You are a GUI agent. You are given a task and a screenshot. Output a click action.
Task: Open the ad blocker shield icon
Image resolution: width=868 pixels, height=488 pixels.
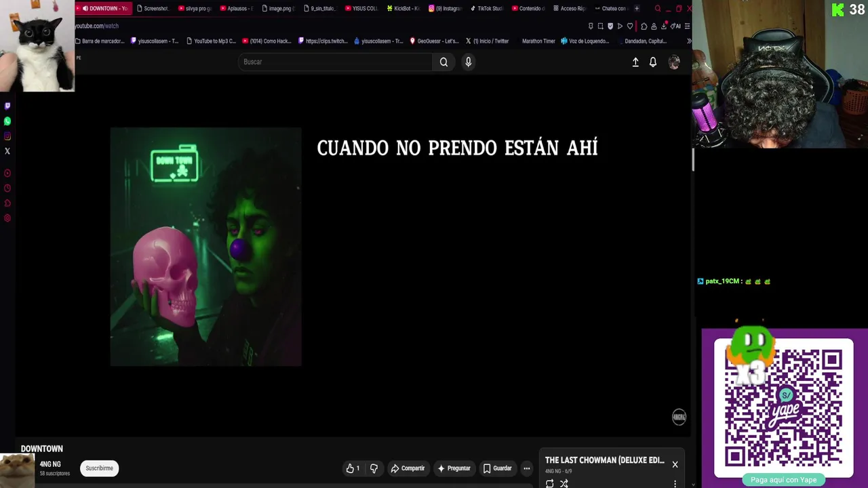click(610, 26)
